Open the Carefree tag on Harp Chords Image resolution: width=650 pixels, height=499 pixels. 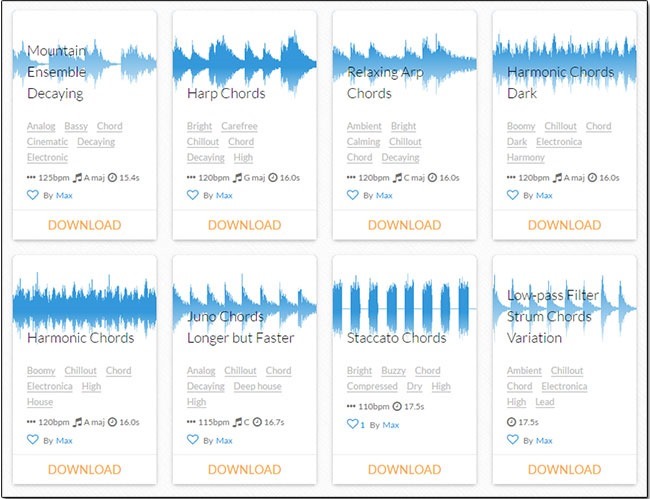pyautogui.click(x=239, y=127)
